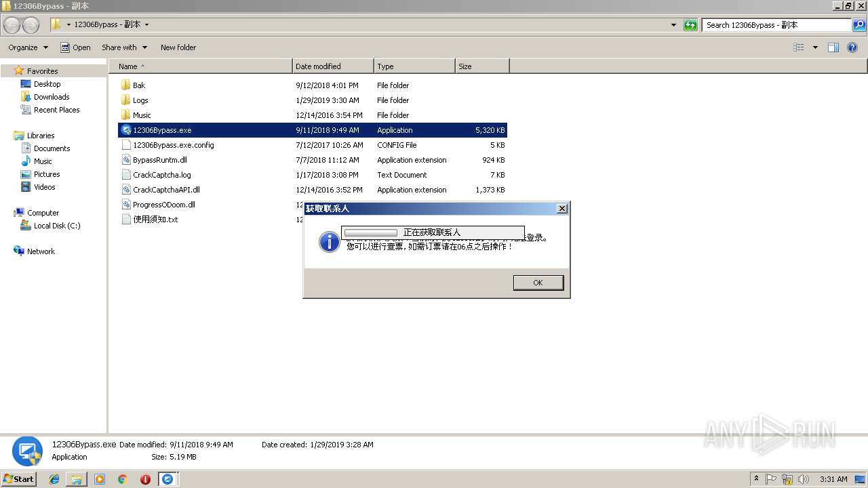
Task: Sort by the Type column header
Action: coord(414,66)
